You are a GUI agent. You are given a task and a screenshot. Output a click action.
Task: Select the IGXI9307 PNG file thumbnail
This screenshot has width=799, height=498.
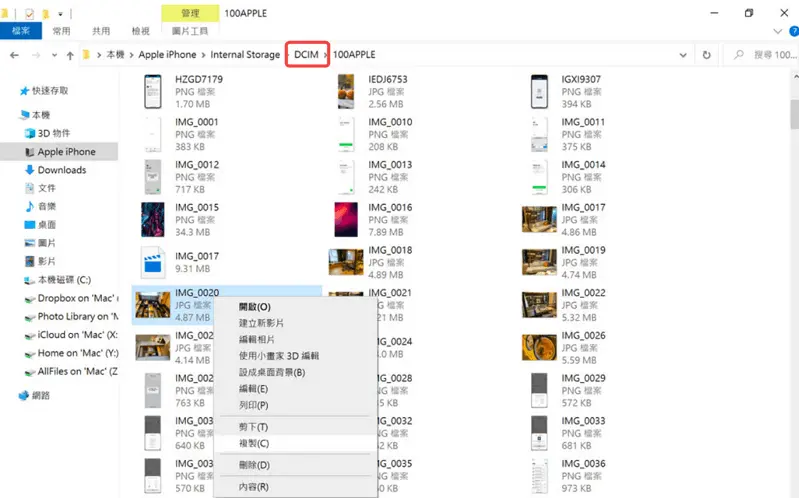(539, 92)
